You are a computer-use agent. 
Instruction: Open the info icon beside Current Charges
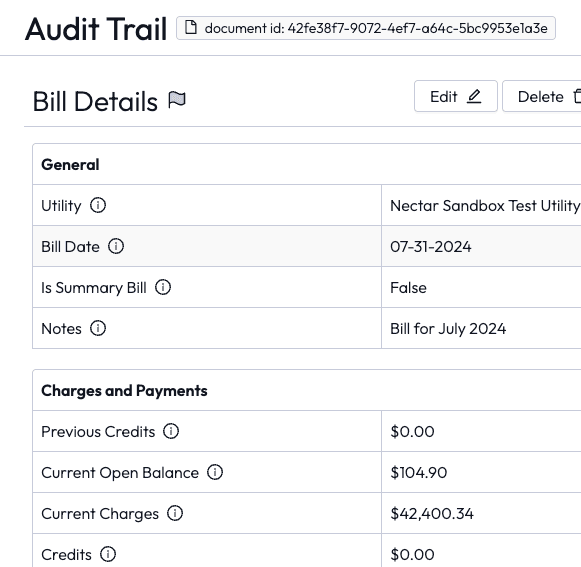[175, 513]
